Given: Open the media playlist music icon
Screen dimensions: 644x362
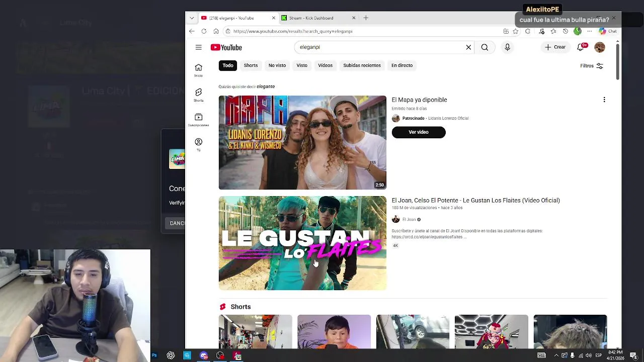Looking at the screenshot, I should 542,31.
